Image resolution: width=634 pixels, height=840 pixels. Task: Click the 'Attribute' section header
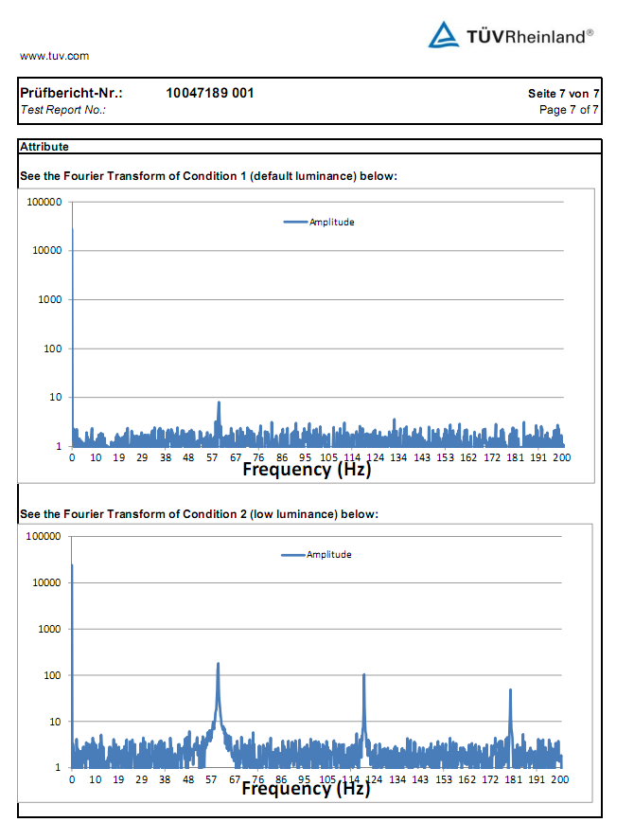coord(44,146)
